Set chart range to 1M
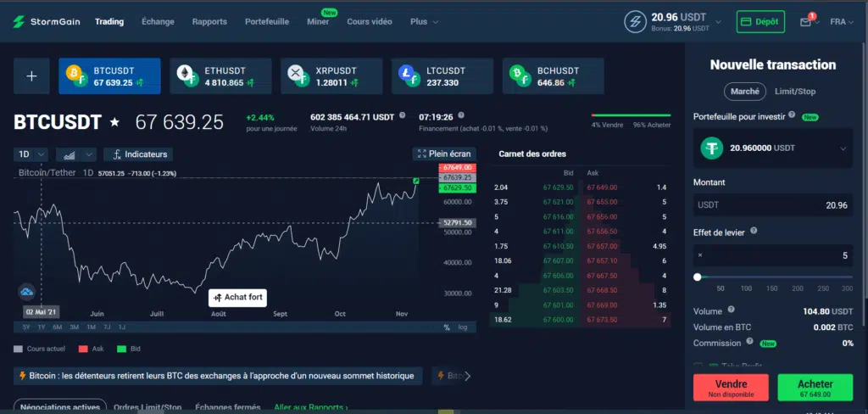Viewport: 868px width, 414px height. 91,327
